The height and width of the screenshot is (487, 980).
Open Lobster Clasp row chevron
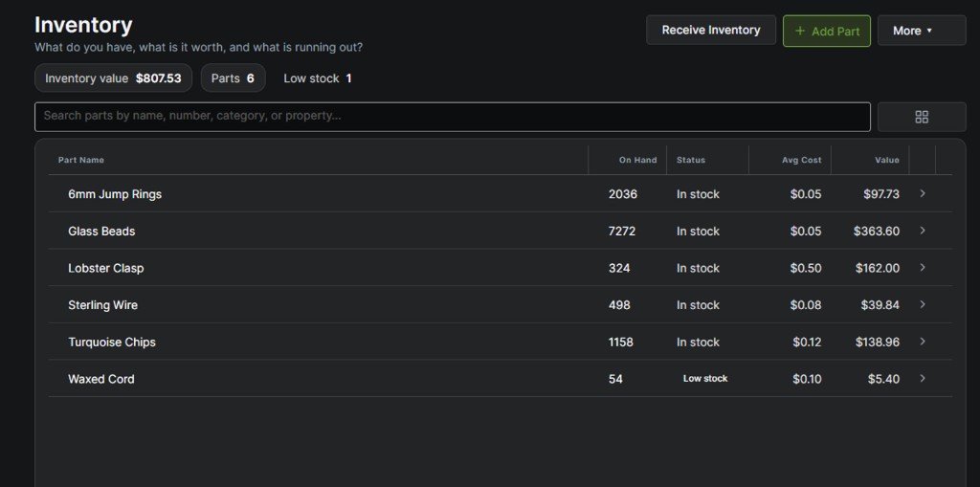pos(923,268)
